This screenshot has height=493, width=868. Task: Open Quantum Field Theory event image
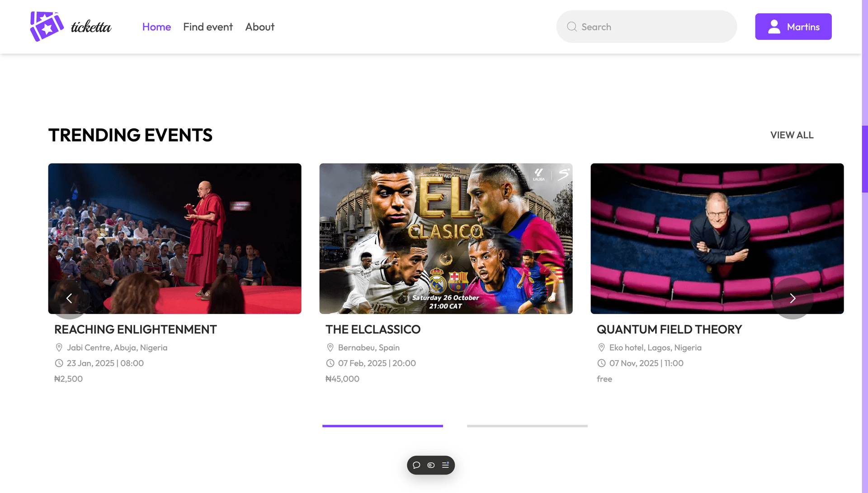[717, 239]
